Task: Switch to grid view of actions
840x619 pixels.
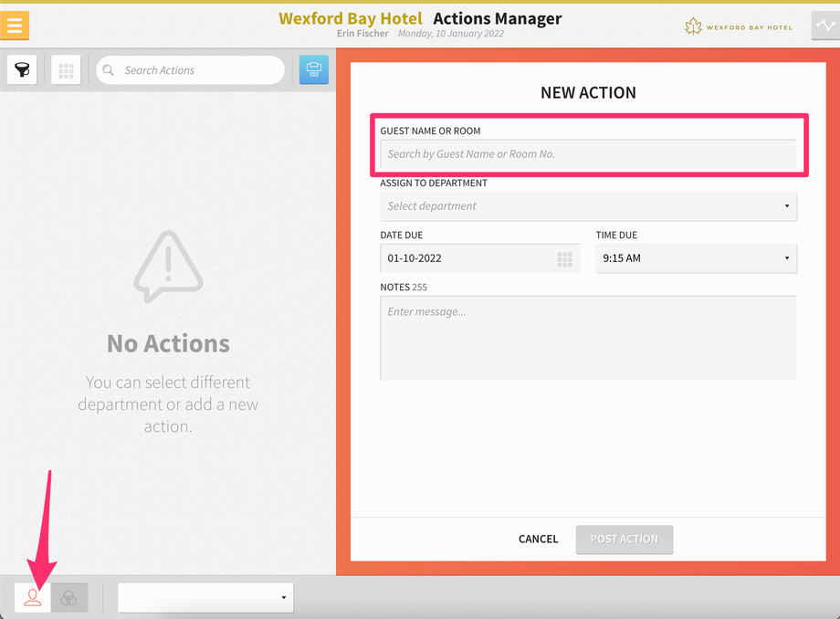Action: tap(66, 69)
